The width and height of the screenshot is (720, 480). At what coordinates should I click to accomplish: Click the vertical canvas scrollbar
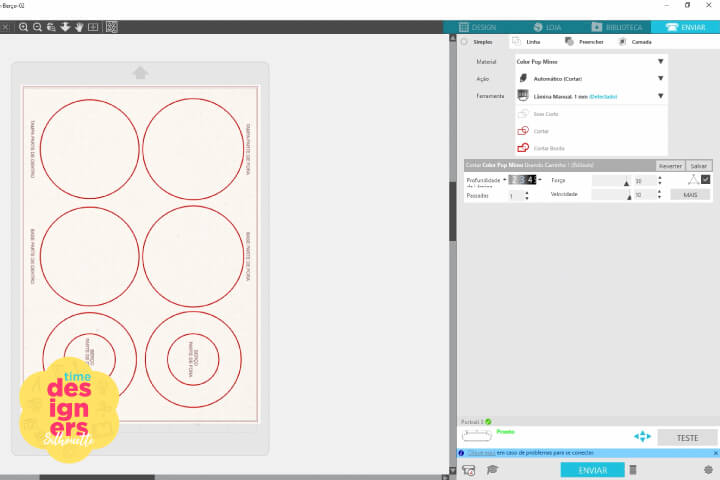pos(452,210)
